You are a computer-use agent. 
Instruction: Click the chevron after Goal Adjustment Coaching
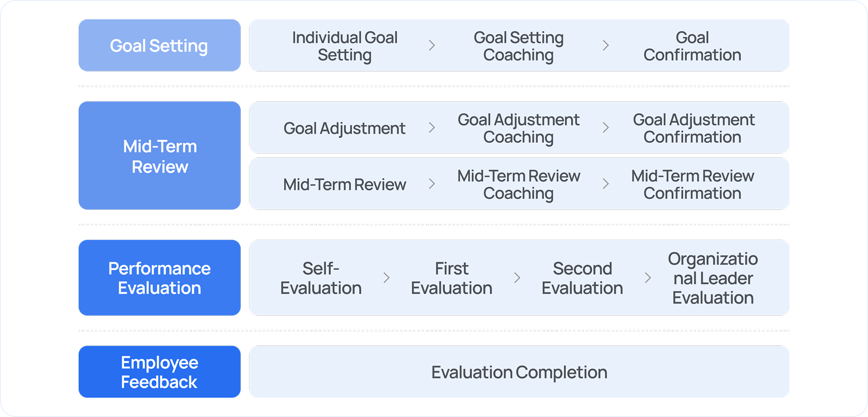pos(606,128)
